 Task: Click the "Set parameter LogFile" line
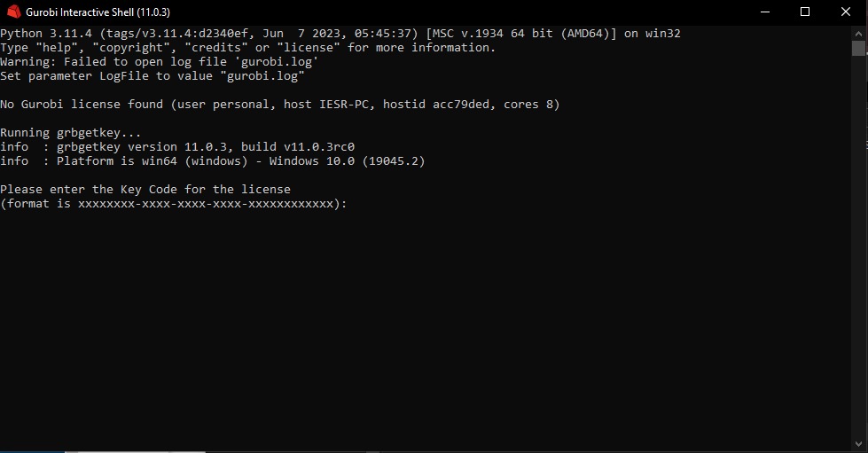pyautogui.click(x=152, y=76)
